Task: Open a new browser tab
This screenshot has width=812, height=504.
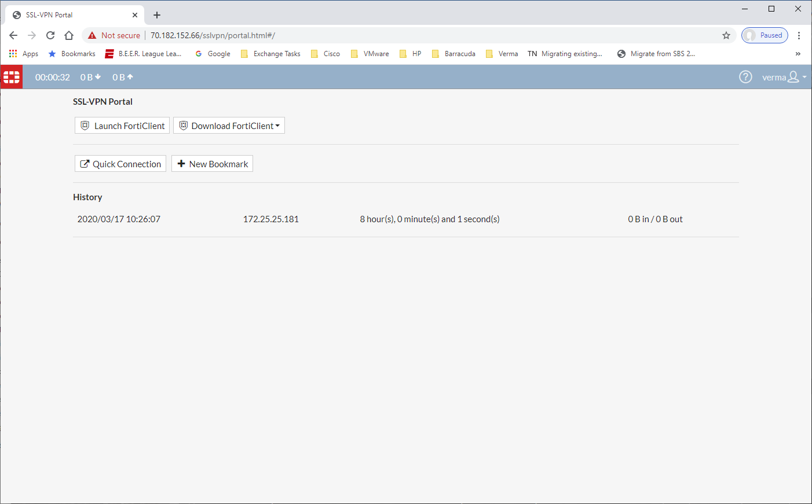Action: pos(157,15)
